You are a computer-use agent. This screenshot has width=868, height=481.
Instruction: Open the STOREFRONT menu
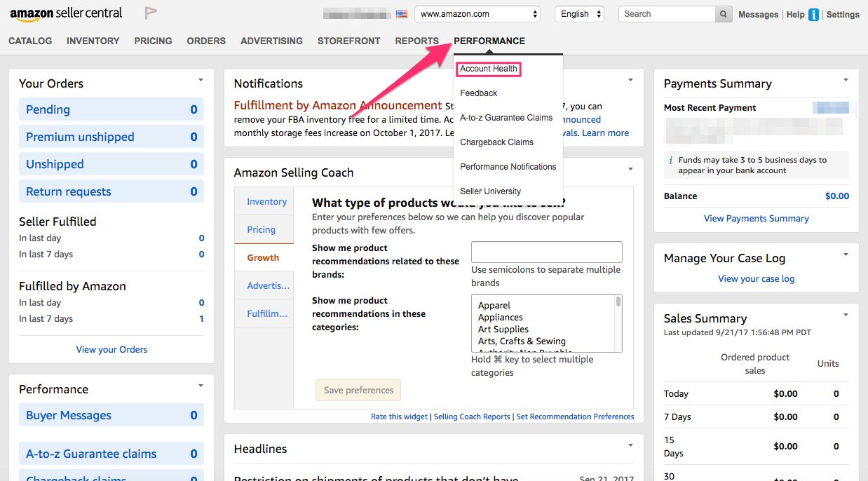click(x=349, y=41)
